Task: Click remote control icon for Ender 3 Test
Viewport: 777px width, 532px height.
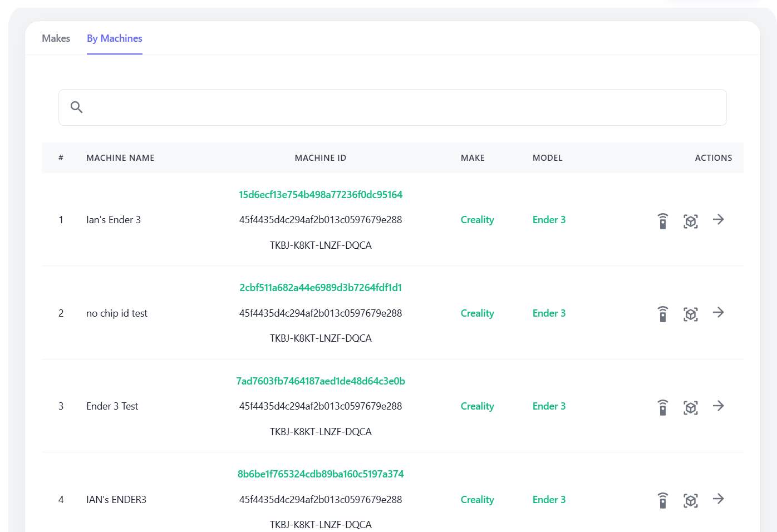Action: click(x=662, y=407)
